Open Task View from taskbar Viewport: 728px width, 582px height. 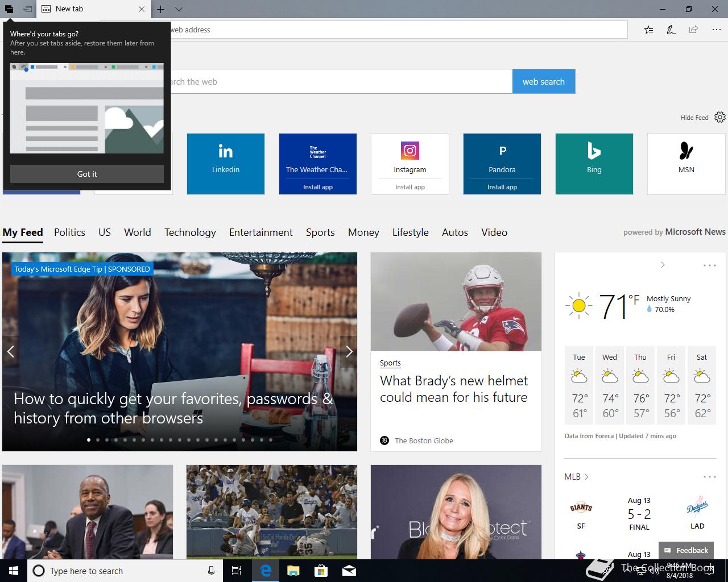pyautogui.click(x=237, y=571)
